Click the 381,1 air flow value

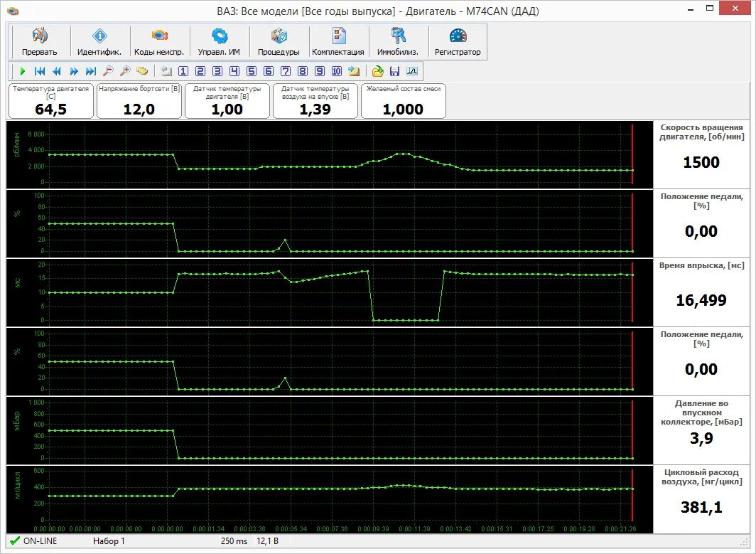coord(701,507)
